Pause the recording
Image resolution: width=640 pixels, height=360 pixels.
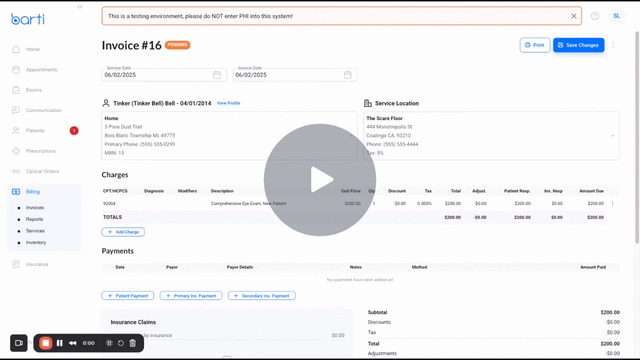60,343
